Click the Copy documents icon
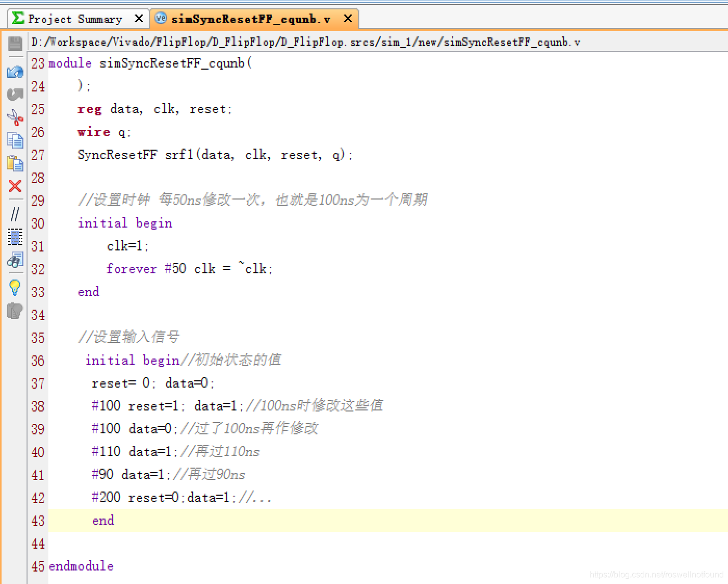The image size is (728, 584). [15, 140]
